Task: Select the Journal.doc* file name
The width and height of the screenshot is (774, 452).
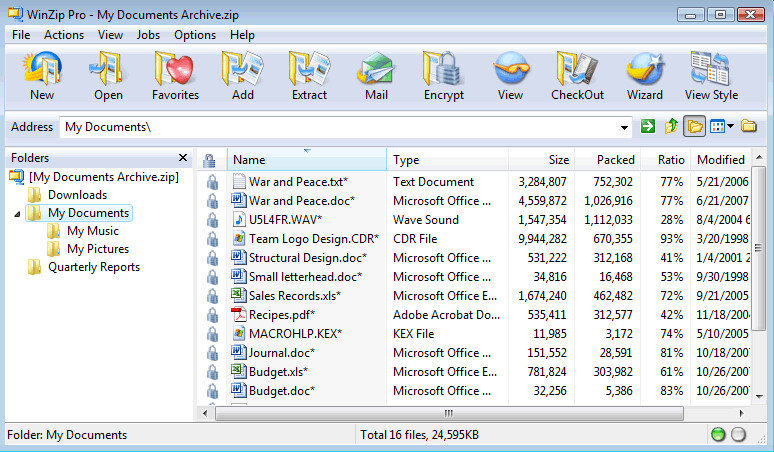Action: pyautogui.click(x=282, y=352)
